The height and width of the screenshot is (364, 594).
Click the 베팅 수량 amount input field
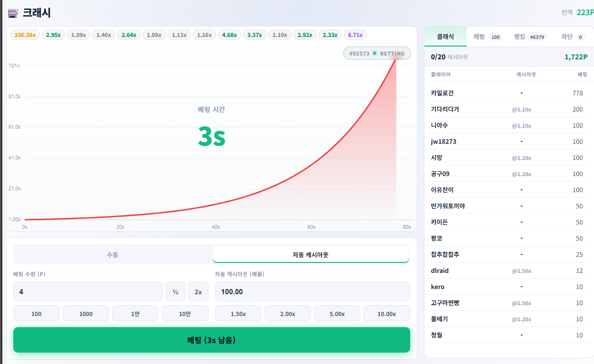pos(88,291)
